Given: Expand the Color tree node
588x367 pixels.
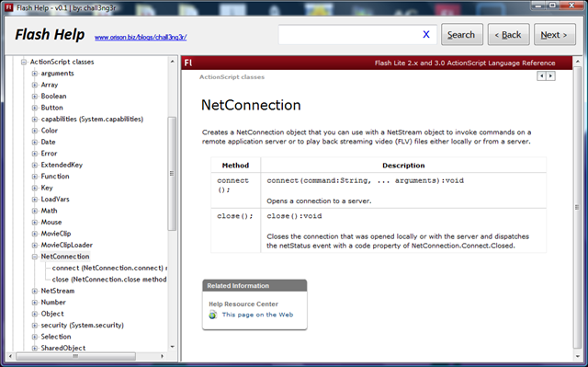Looking at the screenshot, I should click(x=35, y=131).
